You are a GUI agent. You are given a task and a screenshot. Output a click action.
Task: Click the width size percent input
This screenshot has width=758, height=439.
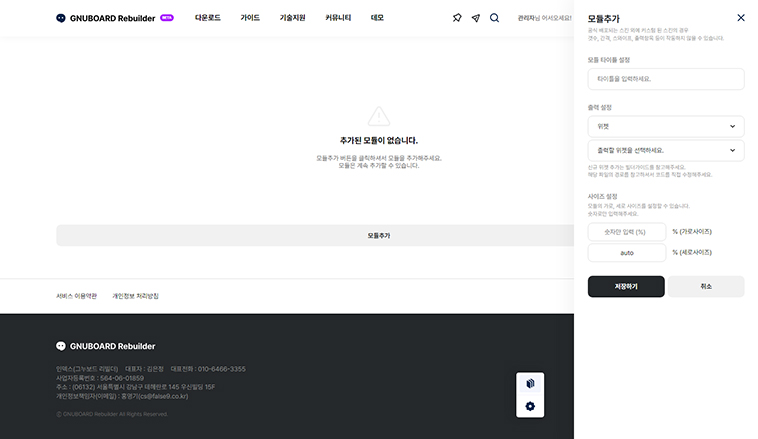(x=626, y=232)
